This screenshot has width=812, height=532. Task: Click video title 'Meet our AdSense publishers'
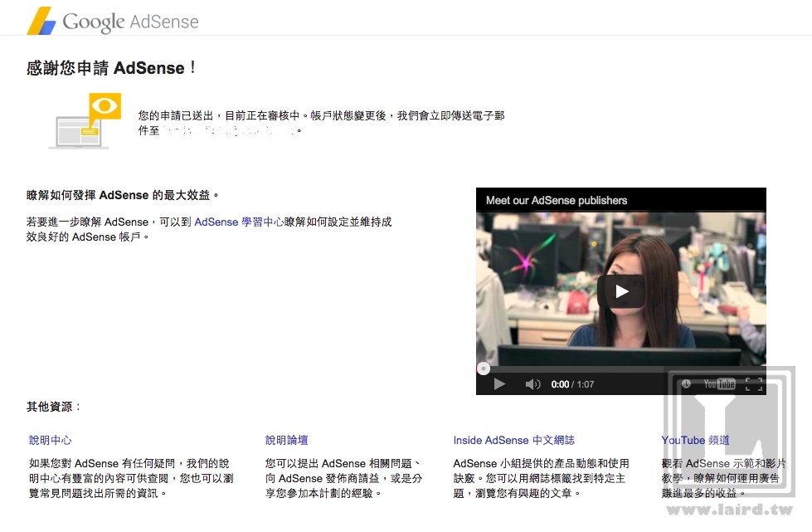(557, 201)
